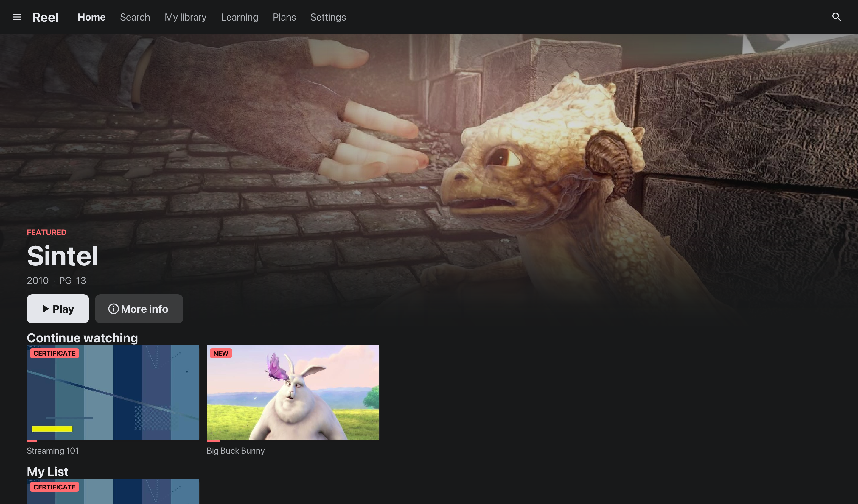858x504 pixels.
Task: Click the Sintel title heading
Action: point(62,256)
